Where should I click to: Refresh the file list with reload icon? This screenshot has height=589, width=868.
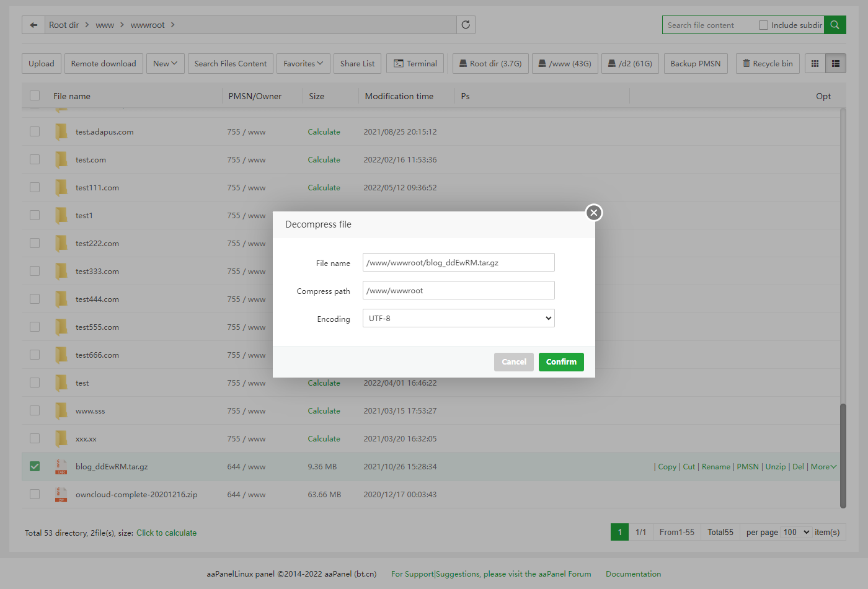point(466,25)
